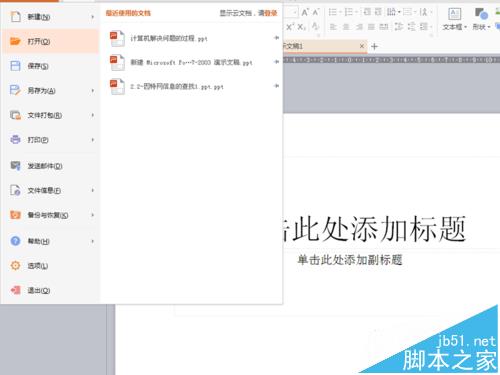Apply superscript formatting

(290, 27)
